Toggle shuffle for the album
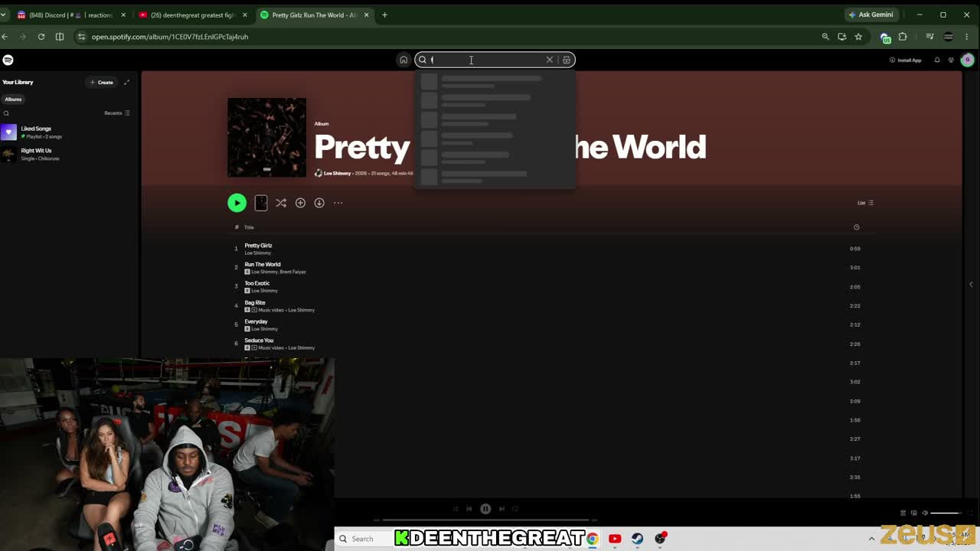 (281, 203)
